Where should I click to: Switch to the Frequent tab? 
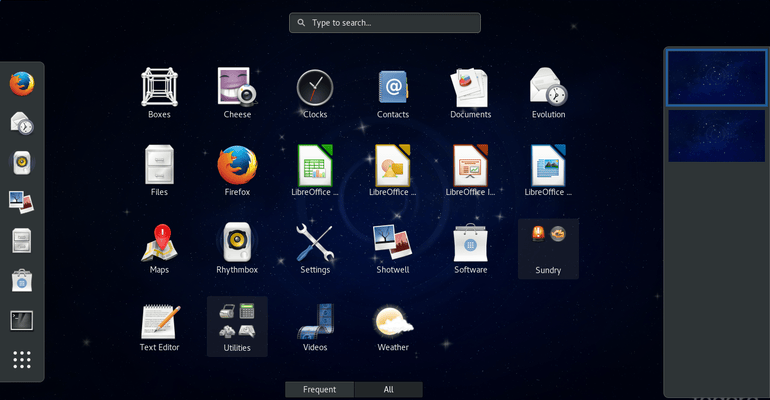319,389
